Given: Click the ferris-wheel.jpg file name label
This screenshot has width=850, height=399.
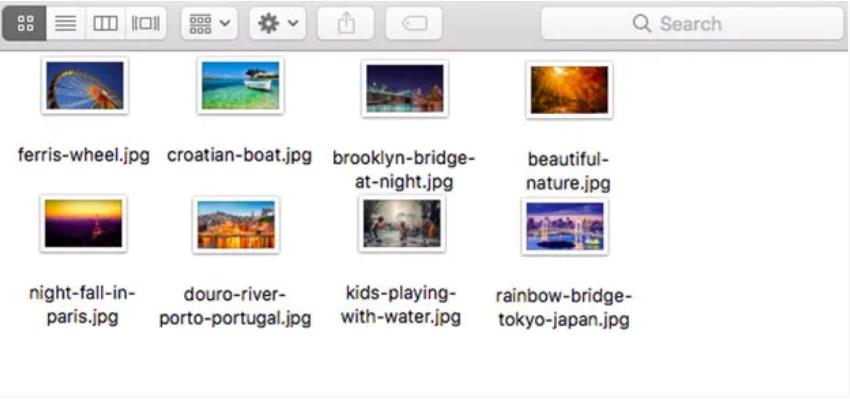Looking at the screenshot, I should click(84, 155).
